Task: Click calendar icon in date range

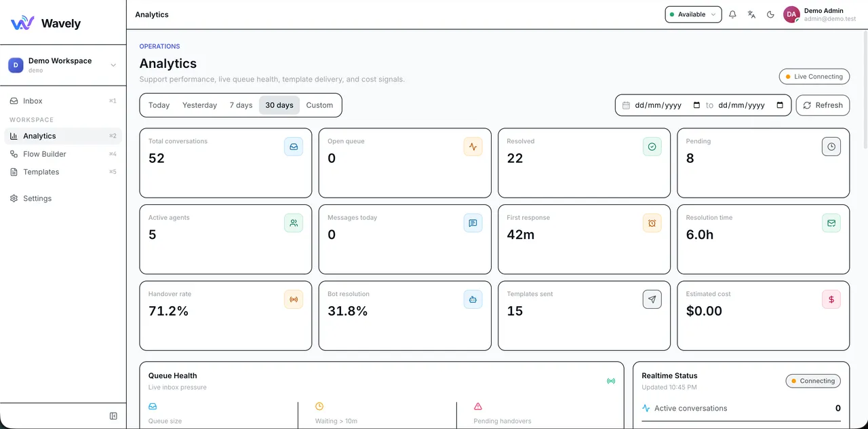Action: tap(626, 105)
